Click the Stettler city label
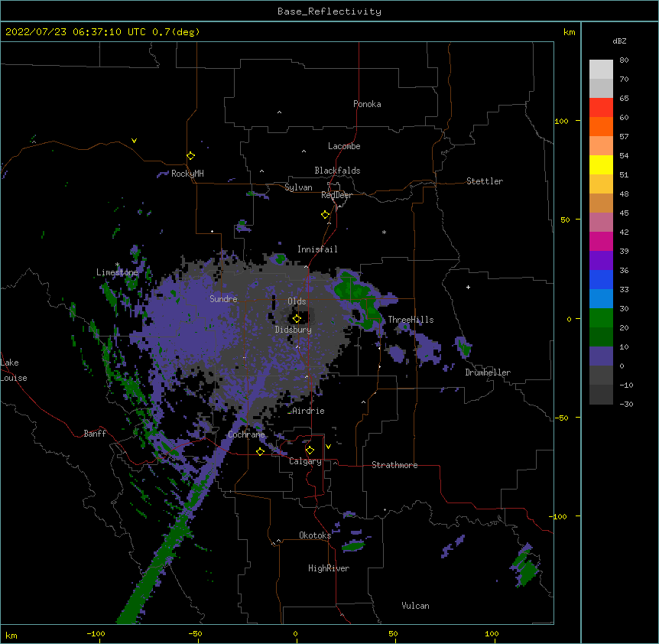 485,181
